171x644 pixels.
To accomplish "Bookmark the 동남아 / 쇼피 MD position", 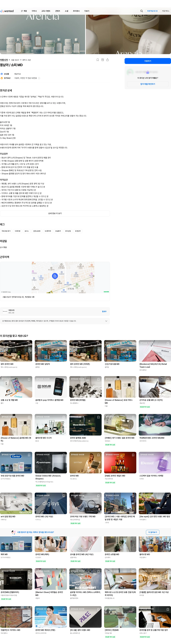I will pyautogui.click(x=98, y=60).
